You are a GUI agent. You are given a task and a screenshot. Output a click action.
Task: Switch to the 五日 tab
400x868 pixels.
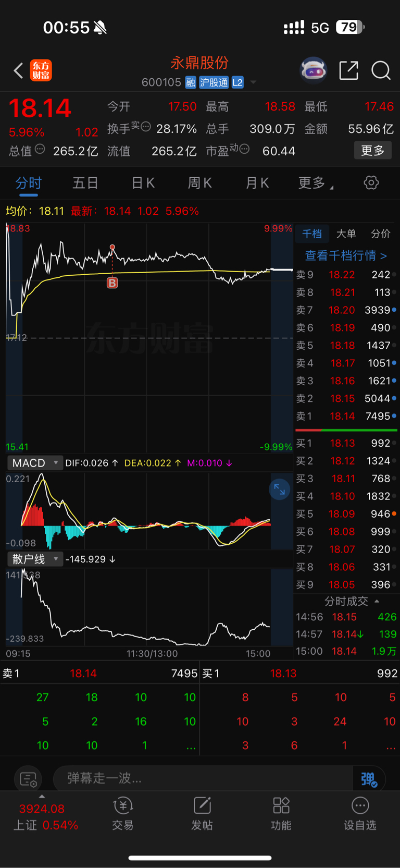point(85,183)
